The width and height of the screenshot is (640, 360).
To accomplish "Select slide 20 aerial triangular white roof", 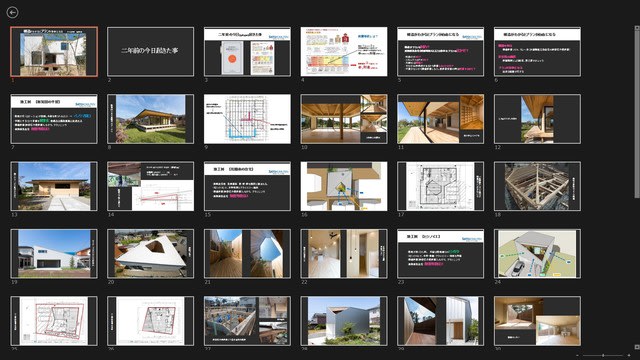I will (x=151, y=253).
